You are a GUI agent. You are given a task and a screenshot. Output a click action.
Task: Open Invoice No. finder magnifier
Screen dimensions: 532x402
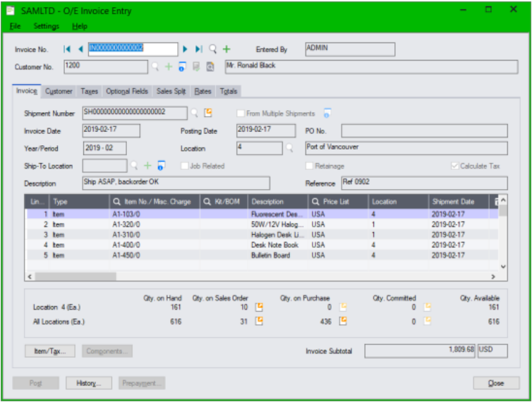(213, 49)
